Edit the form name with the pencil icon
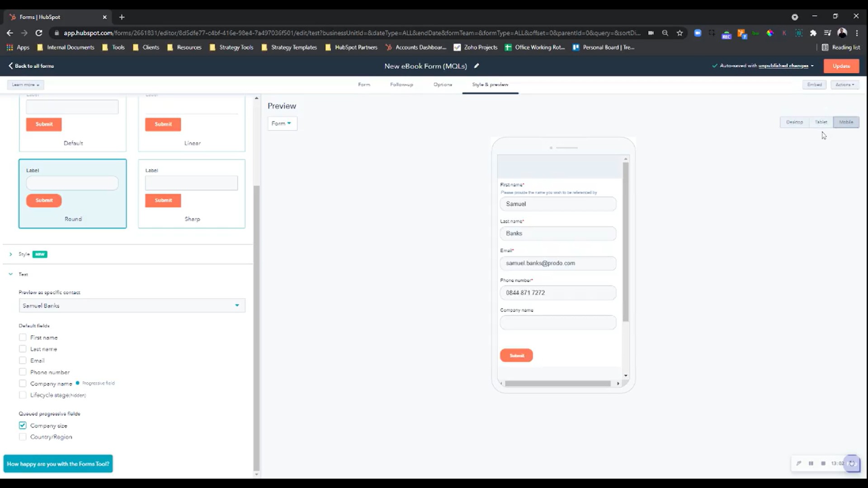This screenshot has width=868, height=488. 476,66
